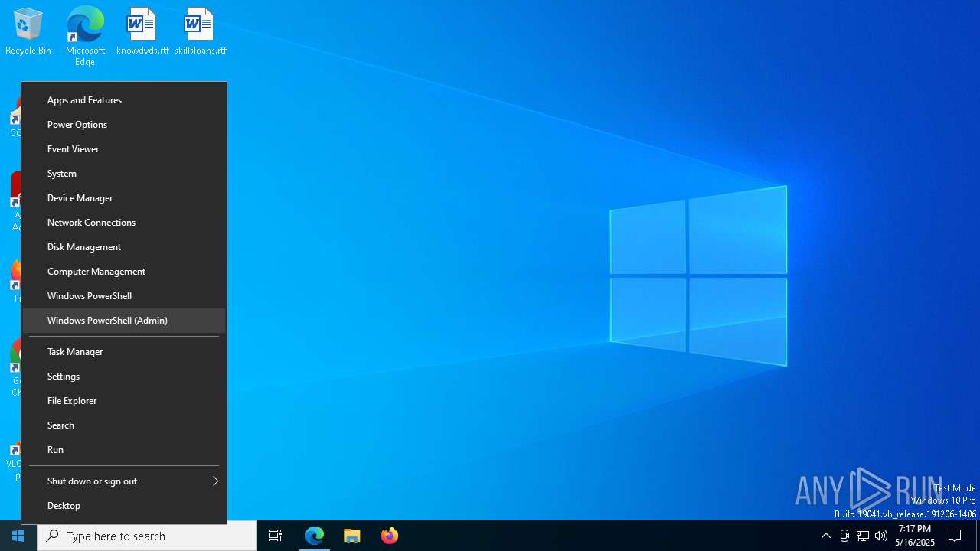Select Desktop menu entry
980x551 pixels.
[x=124, y=506]
